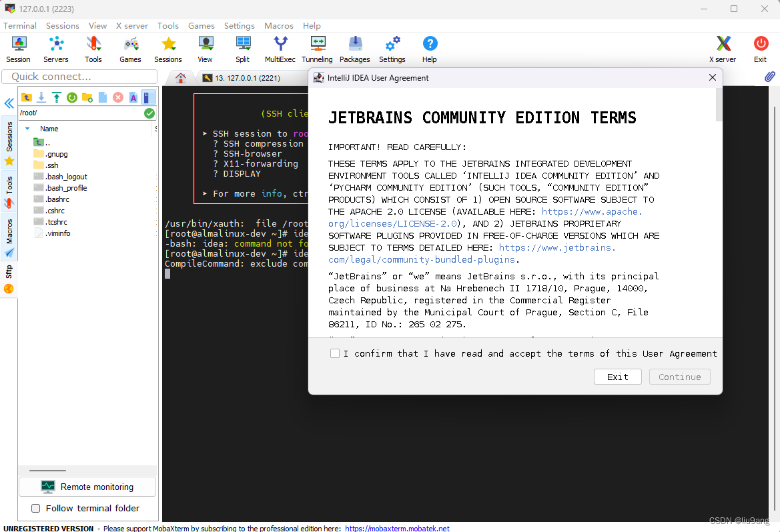Click the paperclip icon at tab bar right

pos(769,77)
